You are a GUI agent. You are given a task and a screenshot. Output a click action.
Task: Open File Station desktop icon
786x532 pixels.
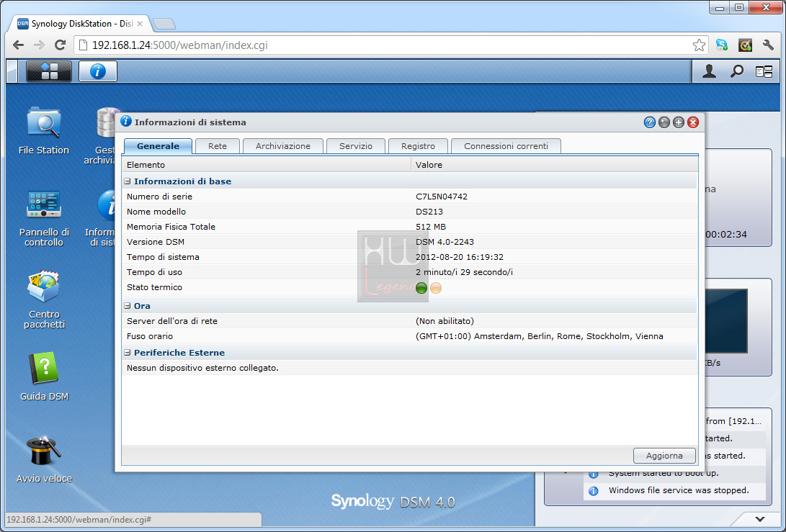(44, 130)
